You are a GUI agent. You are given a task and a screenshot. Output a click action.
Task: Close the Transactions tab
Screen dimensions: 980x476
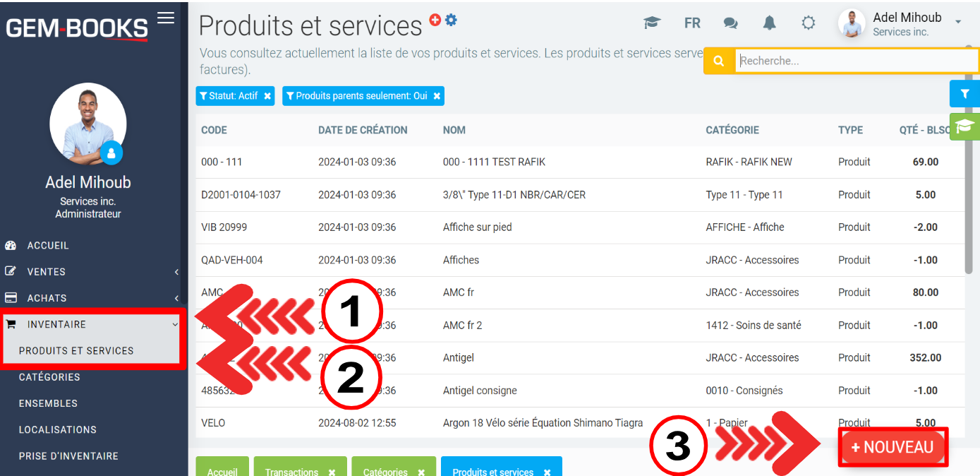[x=332, y=472]
